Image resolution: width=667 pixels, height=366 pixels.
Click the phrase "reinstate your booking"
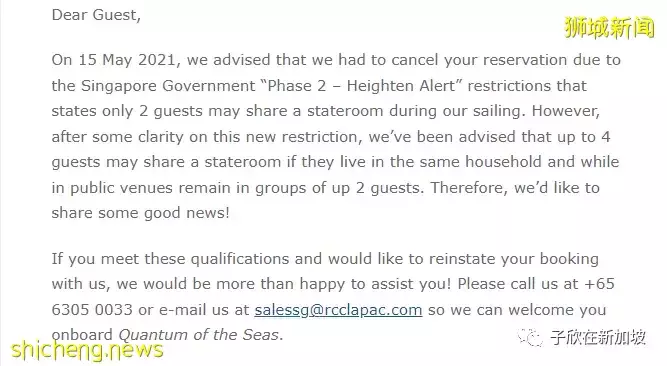coord(513,259)
